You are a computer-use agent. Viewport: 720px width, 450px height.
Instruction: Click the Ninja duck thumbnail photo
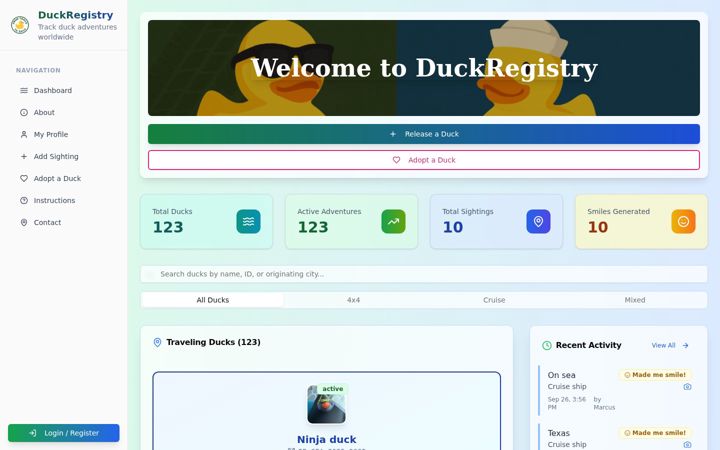coord(326,404)
